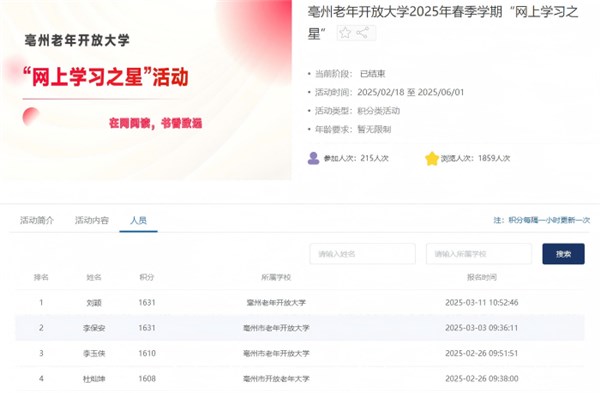Select the rank 3 row scored 1610
The width and height of the screenshot is (600, 393).
point(300,353)
